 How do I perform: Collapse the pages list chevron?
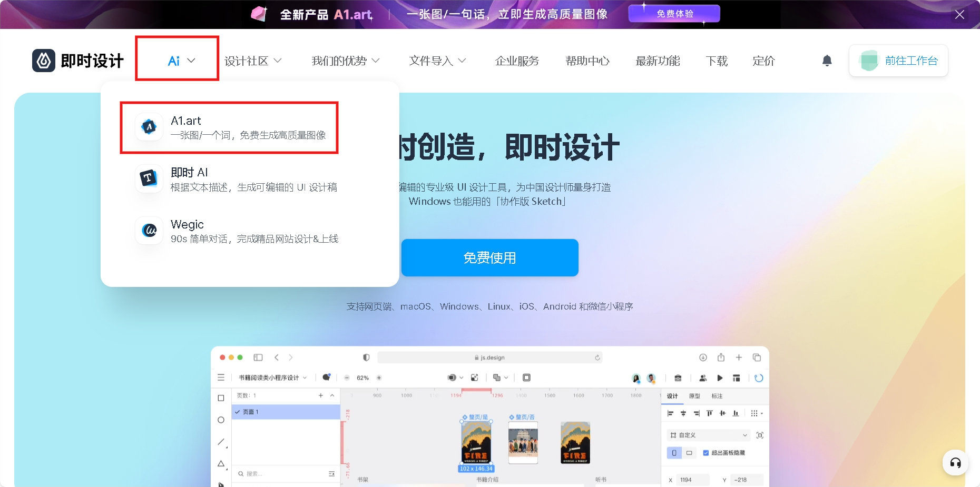pyautogui.click(x=332, y=395)
